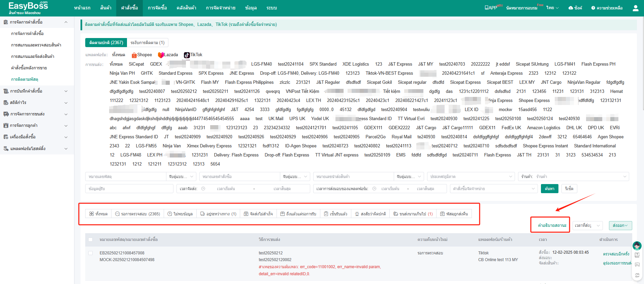Filter by Ninja Van PH carrier

(x=122, y=73)
